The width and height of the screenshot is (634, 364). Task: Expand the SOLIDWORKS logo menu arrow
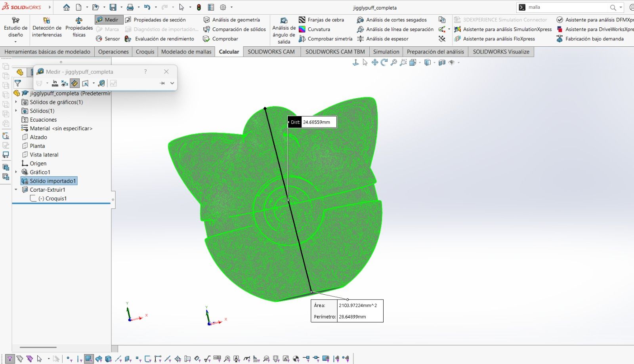pyautogui.click(x=50, y=7)
